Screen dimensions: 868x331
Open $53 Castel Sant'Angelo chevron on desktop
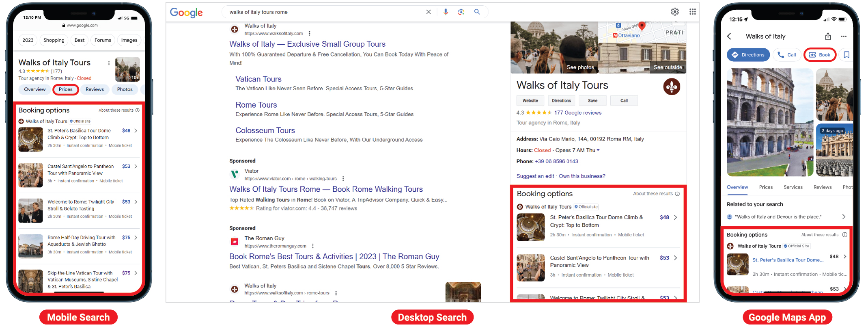676,258
